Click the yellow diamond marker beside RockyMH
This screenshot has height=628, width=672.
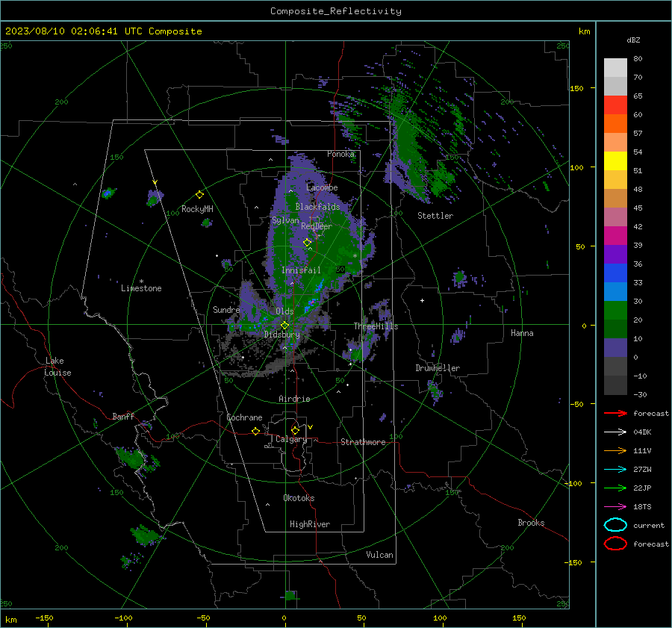pyautogui.click(x=199, y=195)
